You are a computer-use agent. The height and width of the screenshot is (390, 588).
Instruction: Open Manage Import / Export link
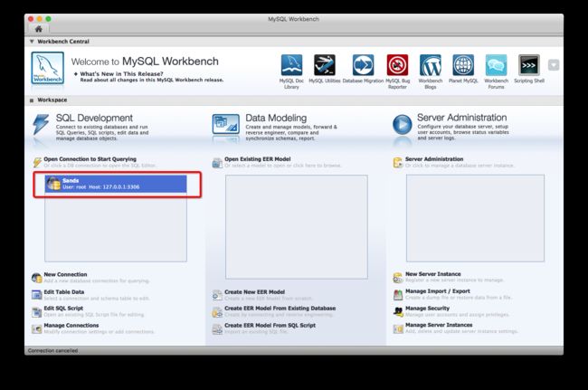438,291
